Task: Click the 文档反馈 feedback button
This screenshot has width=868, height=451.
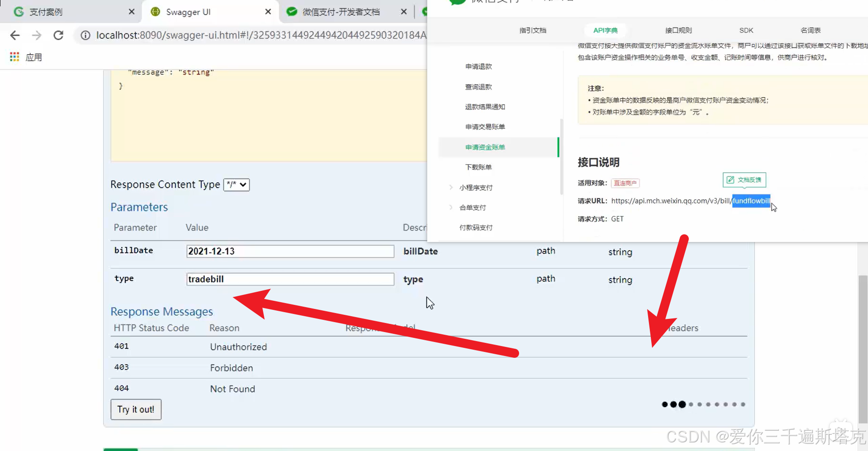Action: tap(744, 180)
